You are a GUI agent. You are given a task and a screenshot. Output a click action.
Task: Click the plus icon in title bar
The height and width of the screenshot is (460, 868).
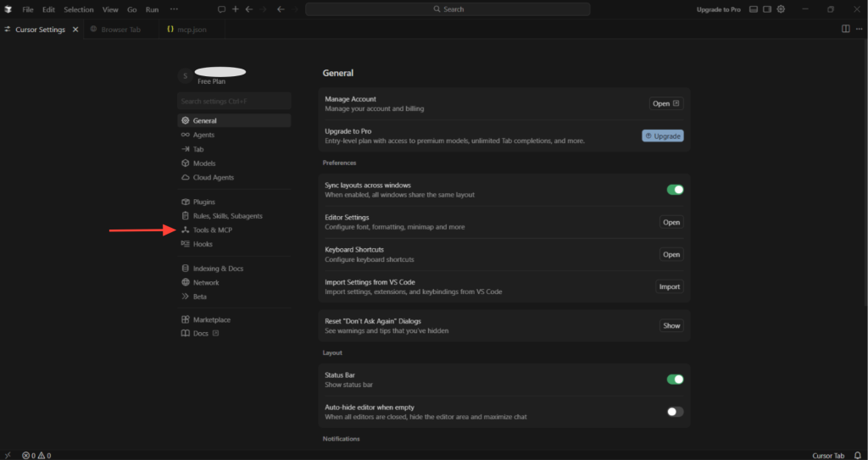pos(236,9)
